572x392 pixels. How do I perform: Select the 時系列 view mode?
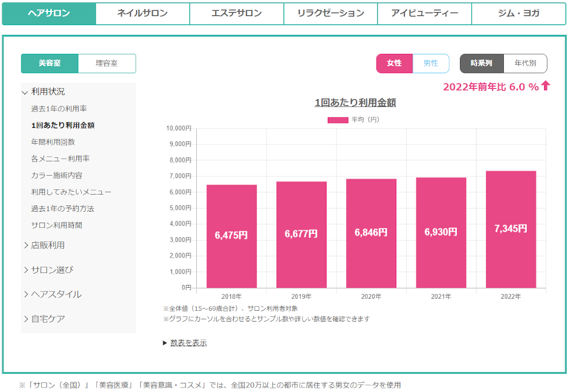[x=482, y=64]
